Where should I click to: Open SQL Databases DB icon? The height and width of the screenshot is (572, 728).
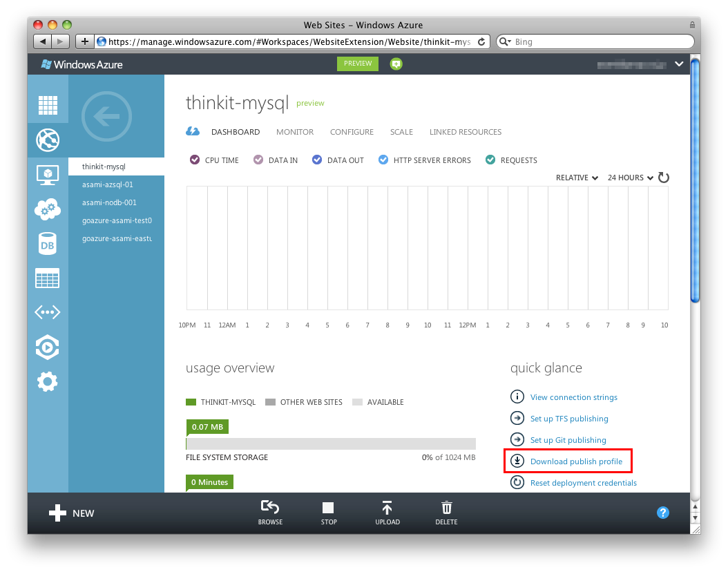[48, 245]
